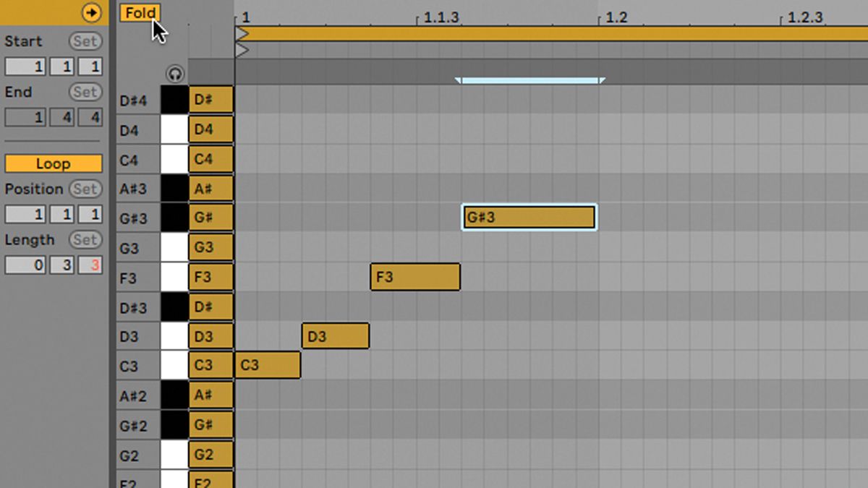Click Set beside Length
The height and width of the screenshot is (488, 868).
click(85, 239)
